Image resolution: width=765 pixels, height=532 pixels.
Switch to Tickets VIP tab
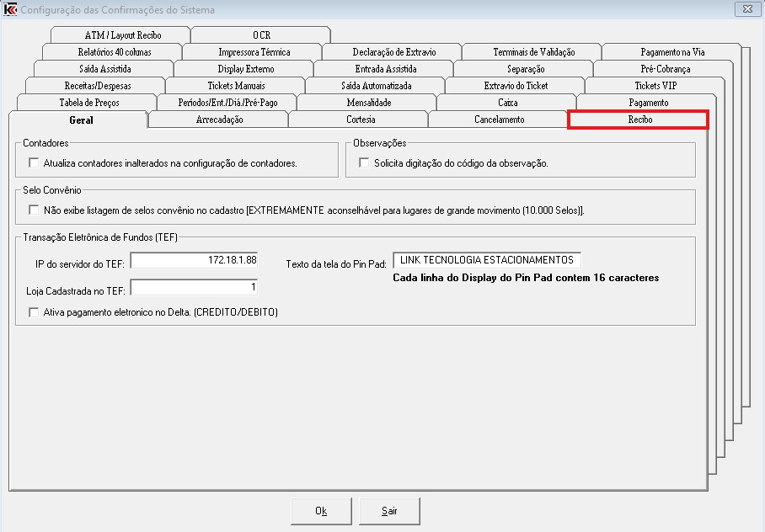pos(655,86)
